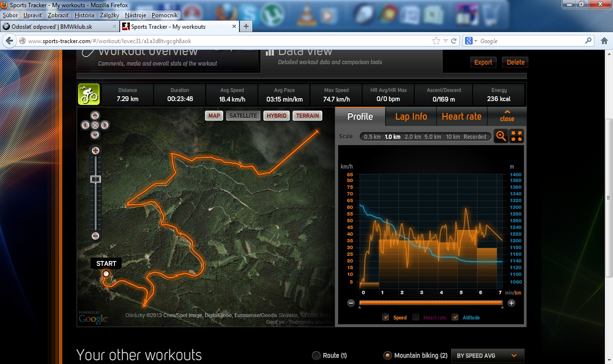Click the green cycling activity icon
The height and width of the screenshot is (364, 613).
[x=89, y=94]
